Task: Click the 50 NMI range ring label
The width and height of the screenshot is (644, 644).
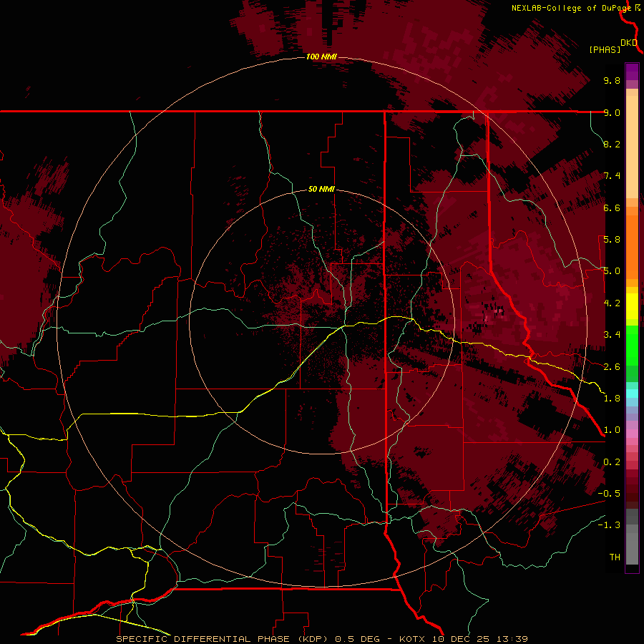Action: click(x=321, y=190)
